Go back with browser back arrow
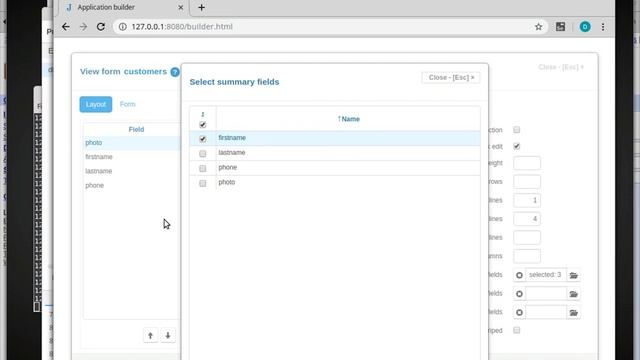The width and height of the screenshot is (640, 360). [66, 27]
